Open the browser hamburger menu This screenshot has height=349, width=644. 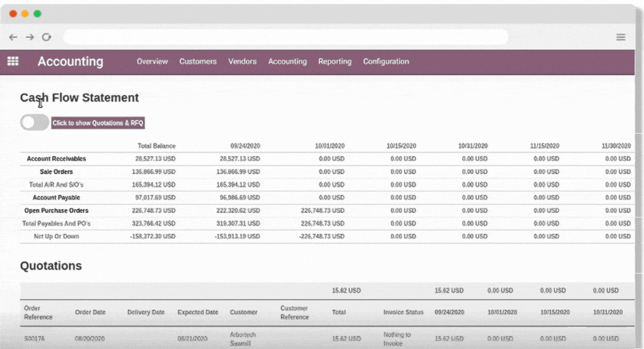620,37
